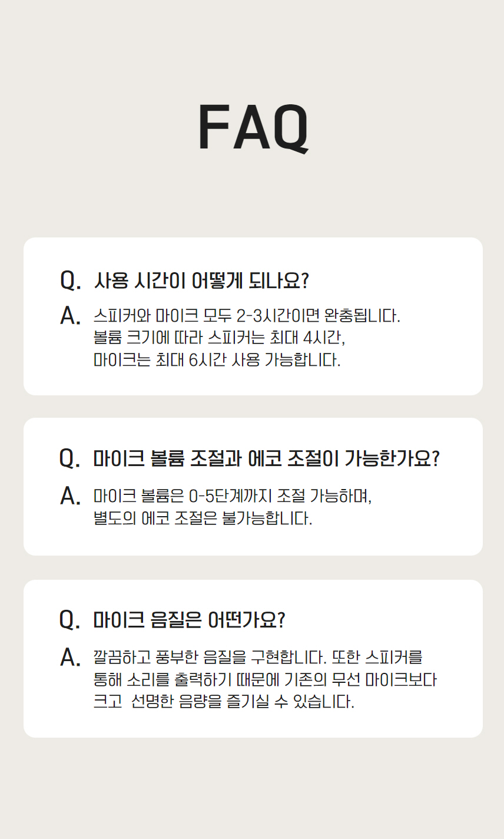The width and height of the screenshot is (504, 839).
Task: Click the FAQ heading
Action: [x=253, y=128]
